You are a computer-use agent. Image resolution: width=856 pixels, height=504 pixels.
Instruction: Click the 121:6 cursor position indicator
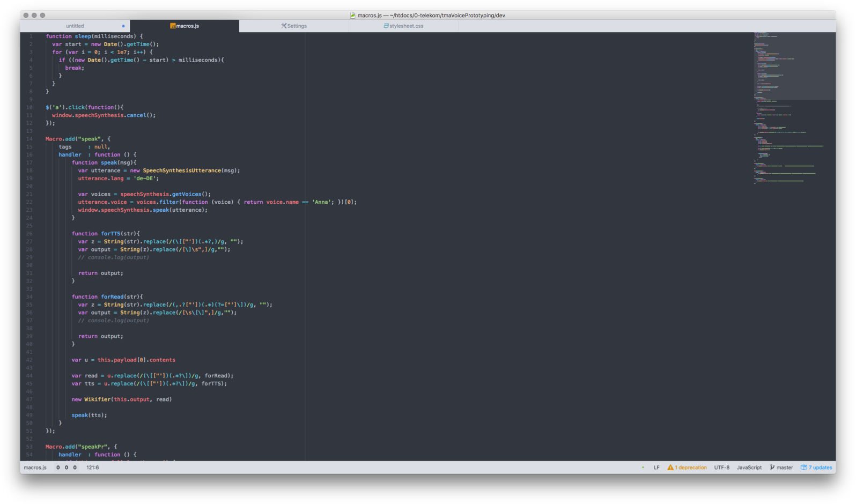pos(92,468)
